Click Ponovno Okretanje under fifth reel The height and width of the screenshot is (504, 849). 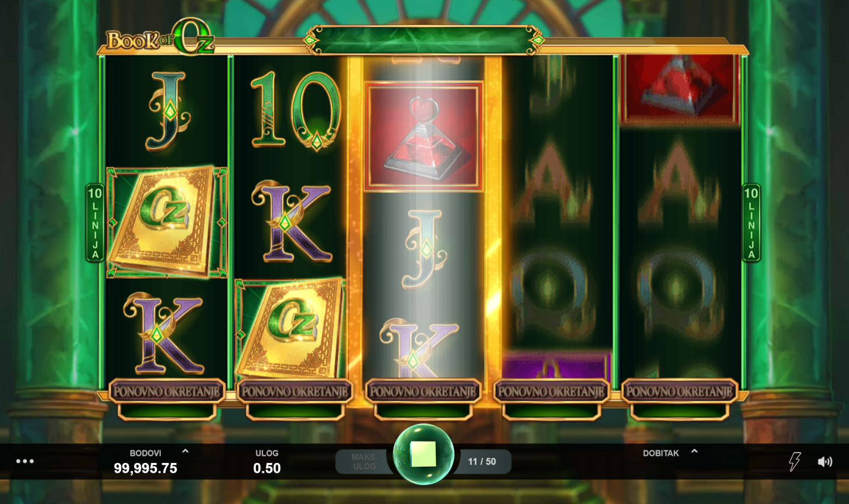tap(679, 391)
